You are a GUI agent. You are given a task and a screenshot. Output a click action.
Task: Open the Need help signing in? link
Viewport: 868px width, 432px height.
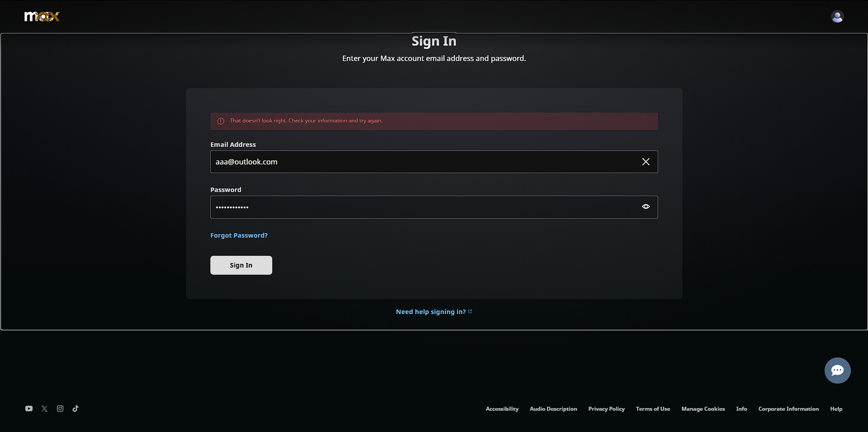pos(434,312)
